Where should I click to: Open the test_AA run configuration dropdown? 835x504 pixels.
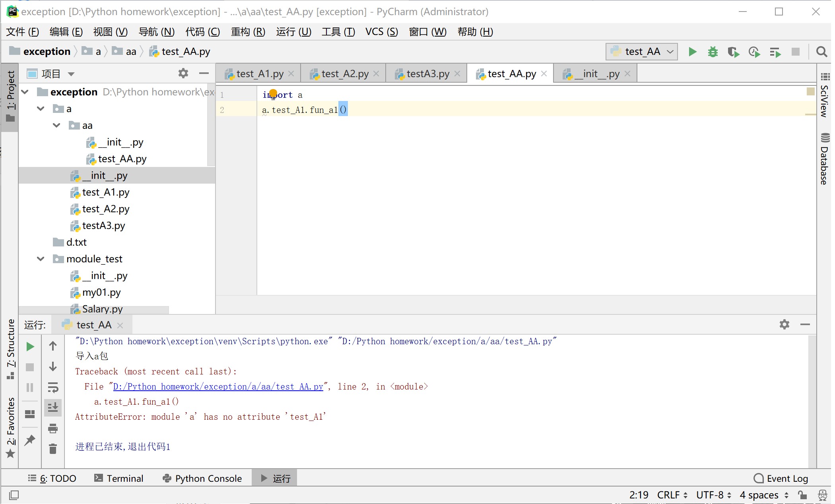pyautogui.click(x=642, y=52)
